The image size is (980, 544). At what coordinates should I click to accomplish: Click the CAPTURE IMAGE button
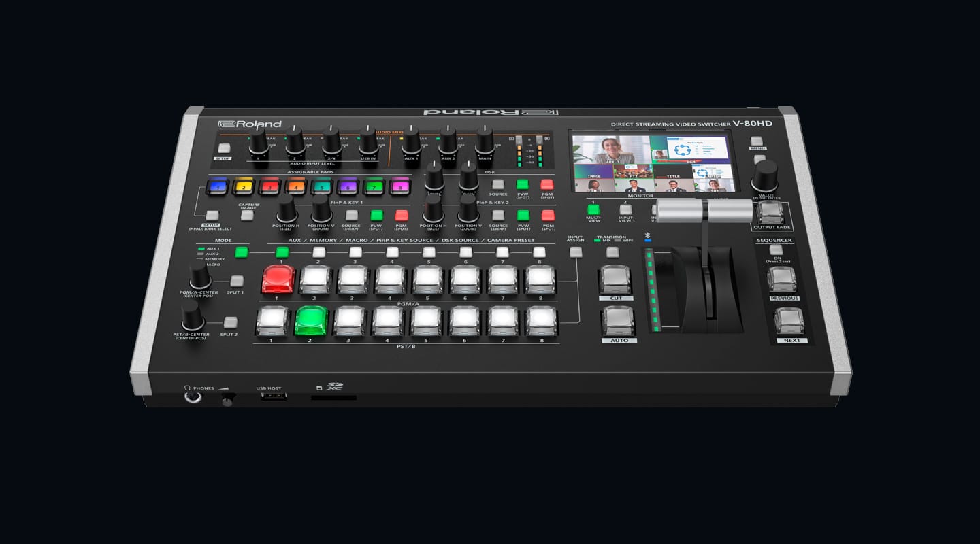coord(247,216)
